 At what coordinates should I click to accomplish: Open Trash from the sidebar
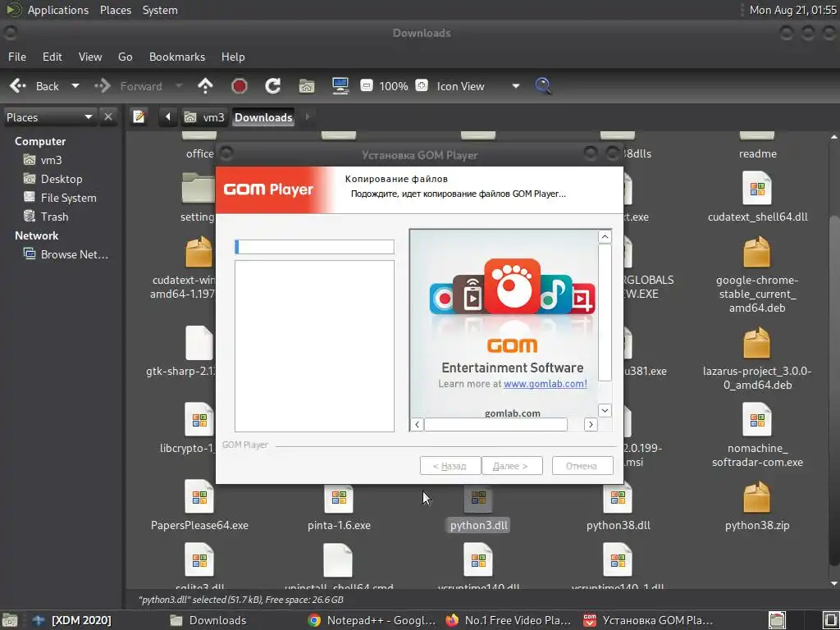[x=46, y=217]
